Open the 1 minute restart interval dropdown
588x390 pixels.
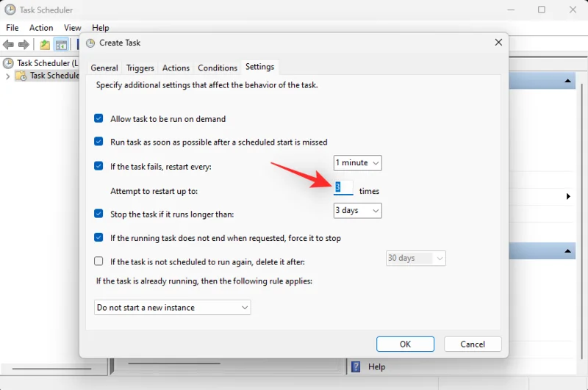click(357, 163)
